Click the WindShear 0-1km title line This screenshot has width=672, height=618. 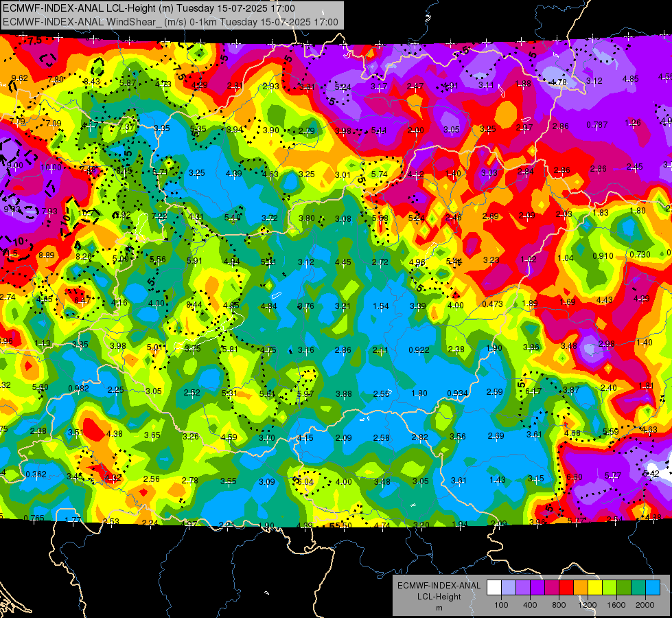click(170, 22)
